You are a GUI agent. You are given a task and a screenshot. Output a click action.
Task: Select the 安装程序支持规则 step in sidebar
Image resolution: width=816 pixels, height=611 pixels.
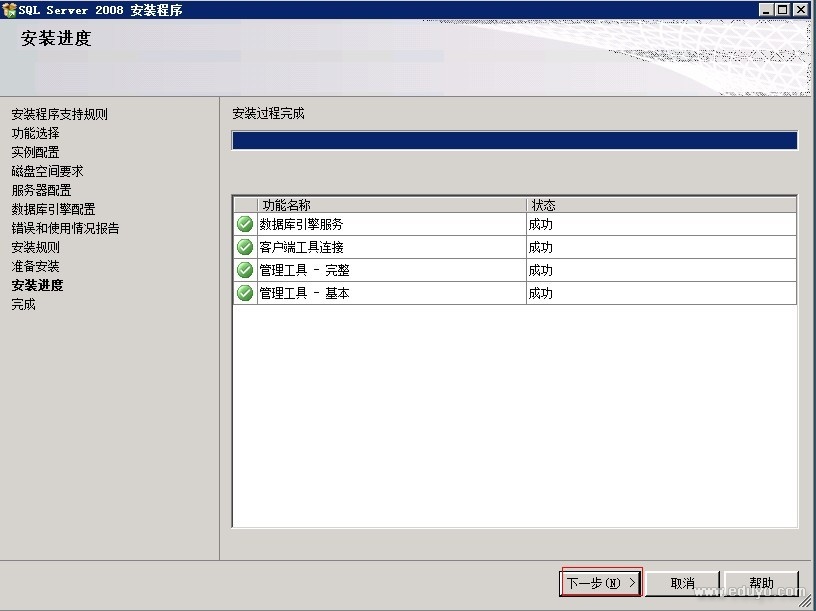coord(59,114)
